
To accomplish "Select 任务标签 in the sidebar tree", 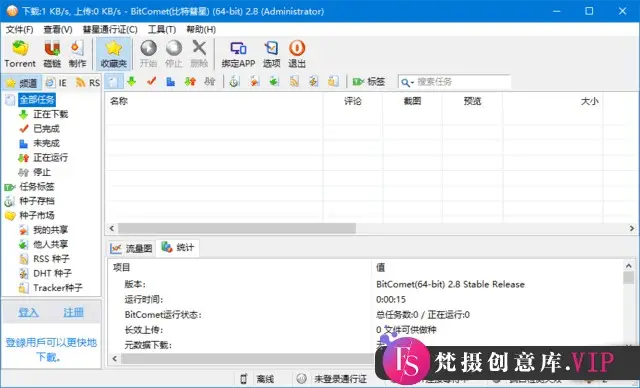I will (37, 187).
